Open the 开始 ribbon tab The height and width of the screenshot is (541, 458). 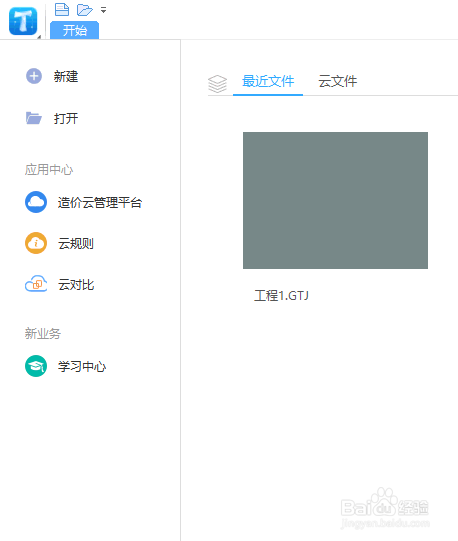(x=75, y=30)
